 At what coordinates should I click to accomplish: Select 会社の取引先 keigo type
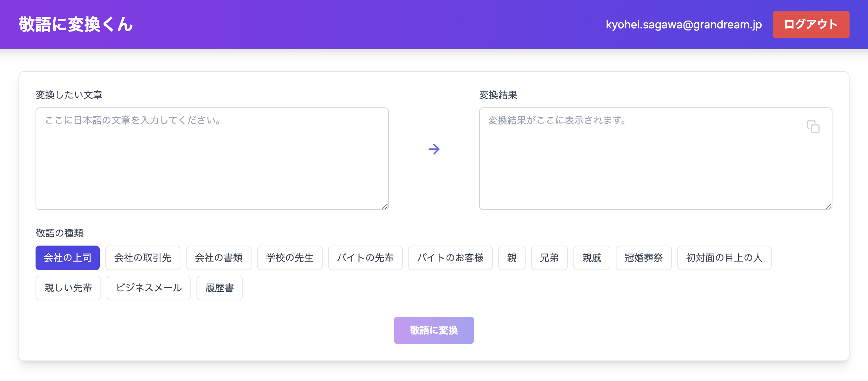point(143,258)
